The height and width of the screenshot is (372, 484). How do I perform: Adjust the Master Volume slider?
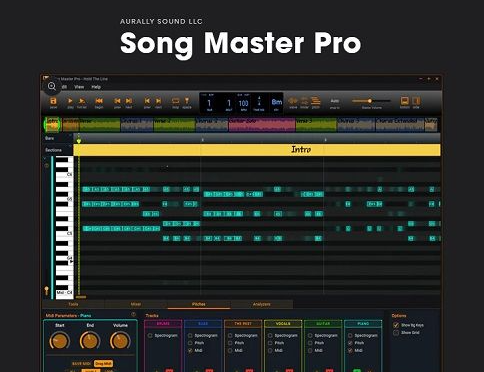(371, 101)
